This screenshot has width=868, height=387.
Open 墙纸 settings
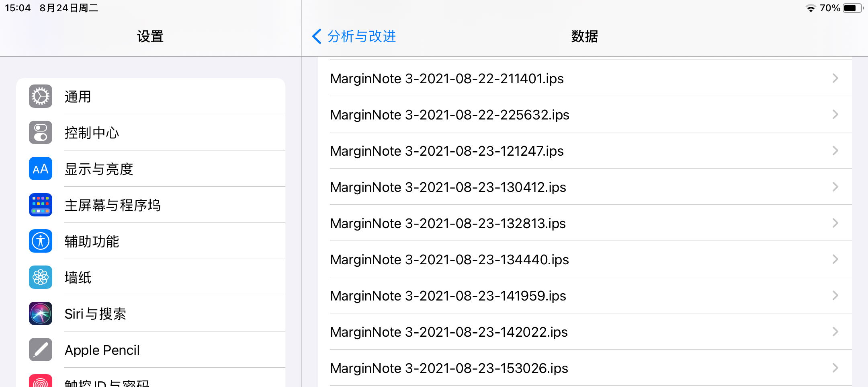(151, 277)
